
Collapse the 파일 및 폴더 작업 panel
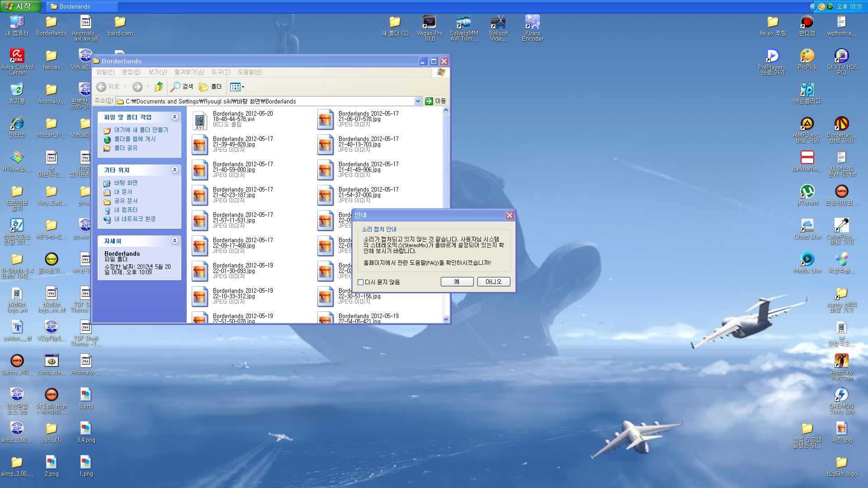coord(175,117)
